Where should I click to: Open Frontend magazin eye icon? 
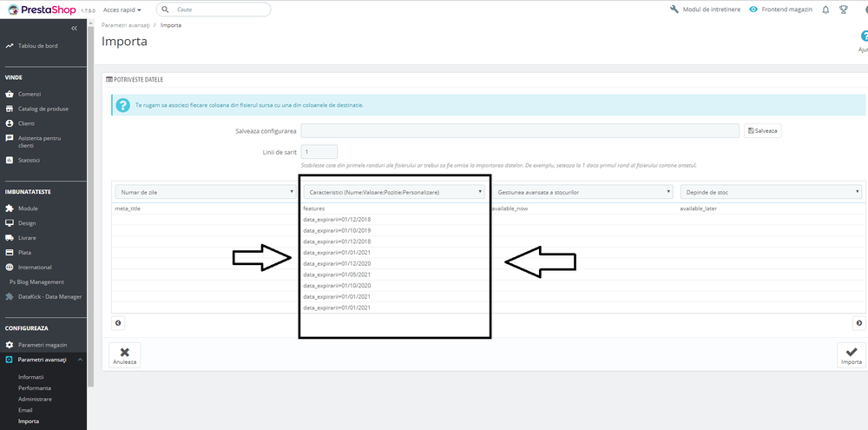click(x=753, y=10)
